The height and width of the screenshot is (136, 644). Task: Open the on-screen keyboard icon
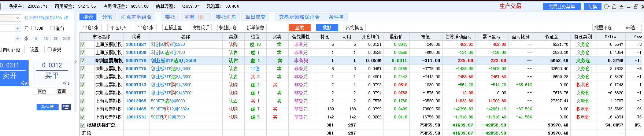click(66, 107)
